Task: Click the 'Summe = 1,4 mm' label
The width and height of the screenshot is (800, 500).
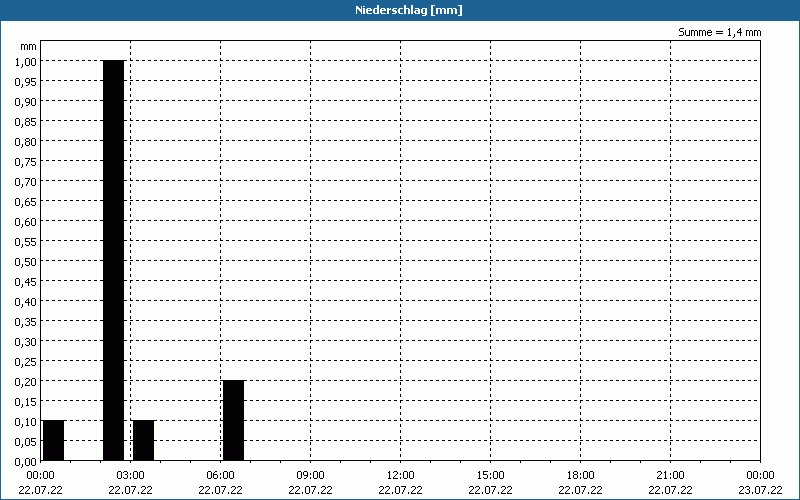Action: point(719,32)
